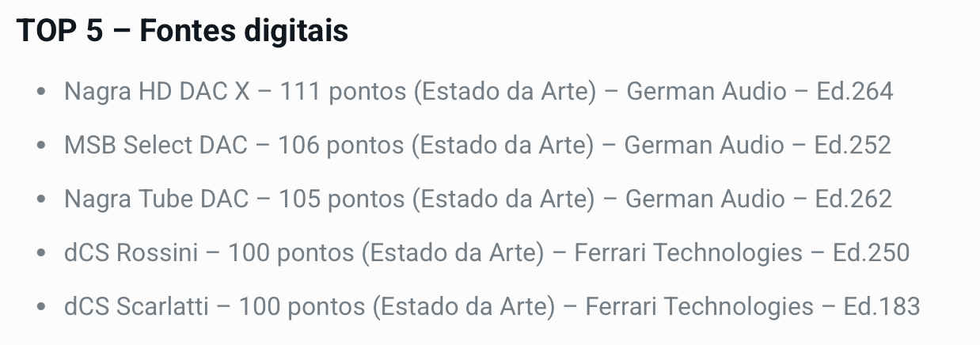Click the bullet beside Nagra HD DAC X
980x345 pixels.
pyautogui.click(x=41, y=93)
